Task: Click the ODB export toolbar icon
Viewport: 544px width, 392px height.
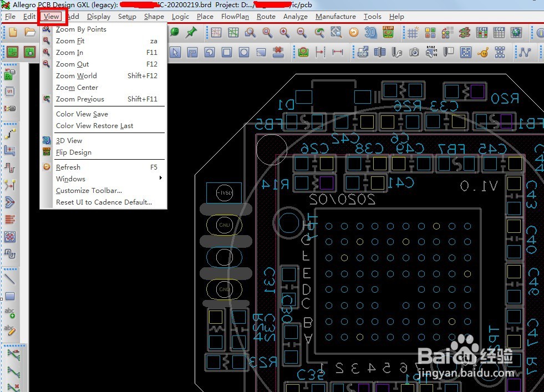Action: (363, 52)
